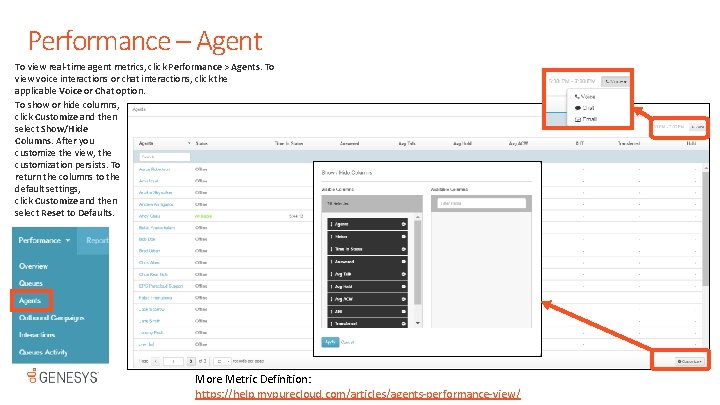The width and height of the screenshot is (720, 405).
Task: Click the Answered column header
Action: (x=349, y=143)
